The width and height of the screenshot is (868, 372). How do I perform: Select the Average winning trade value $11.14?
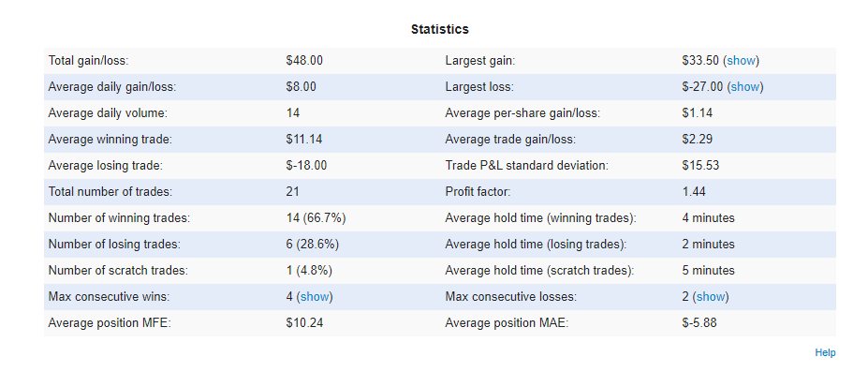coord(304,140)
